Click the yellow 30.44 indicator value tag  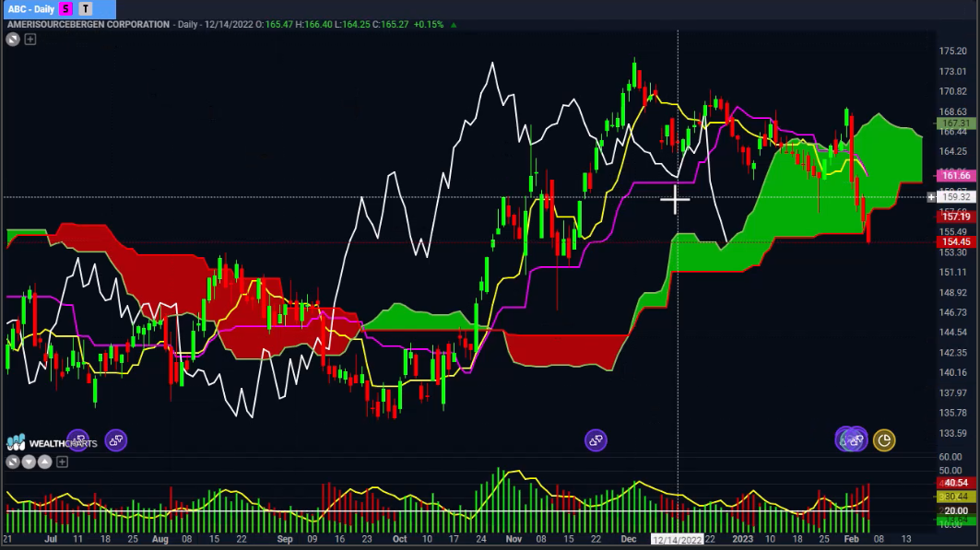(x=956, y=497)
